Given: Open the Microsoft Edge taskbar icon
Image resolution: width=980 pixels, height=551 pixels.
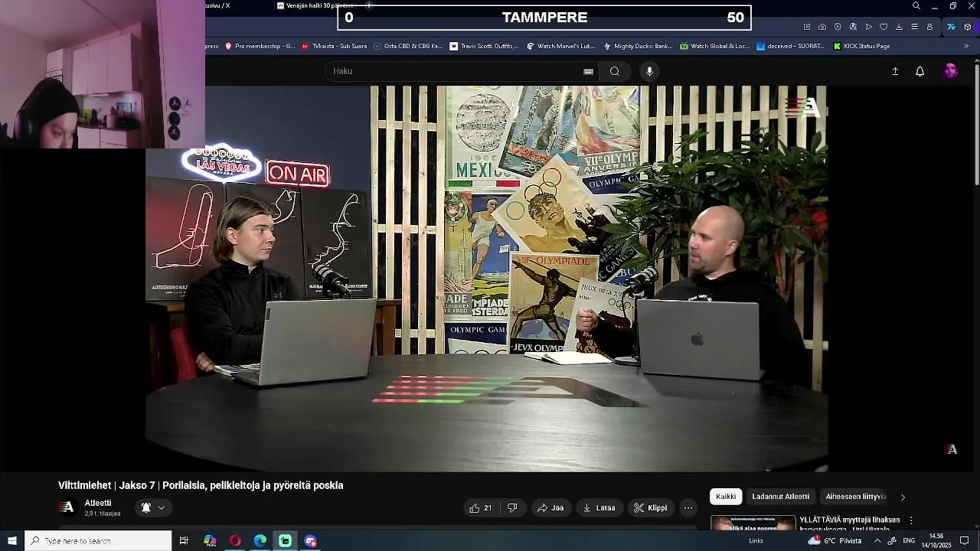Looking at the screenshot, I should click(x=260, y=541).
